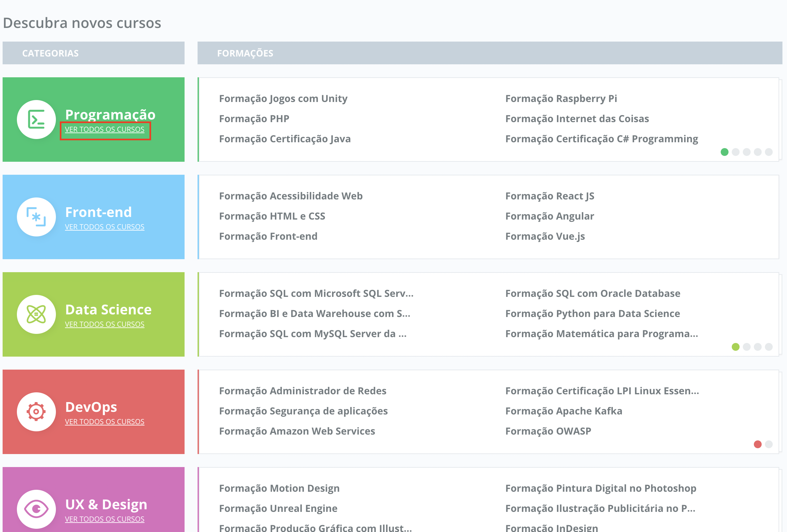Click the FORMAÇÕES column header
Screen dimensions: 787x532
point(490,53)
